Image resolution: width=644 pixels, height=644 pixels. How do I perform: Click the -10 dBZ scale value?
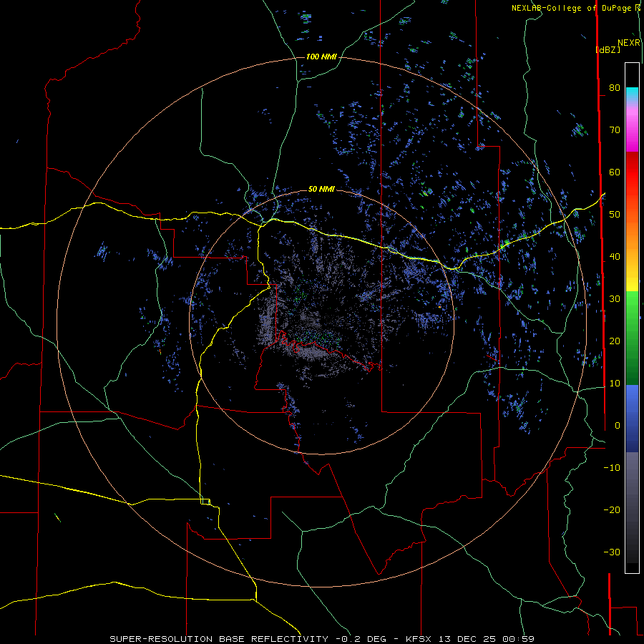click(x=612, y=468)
